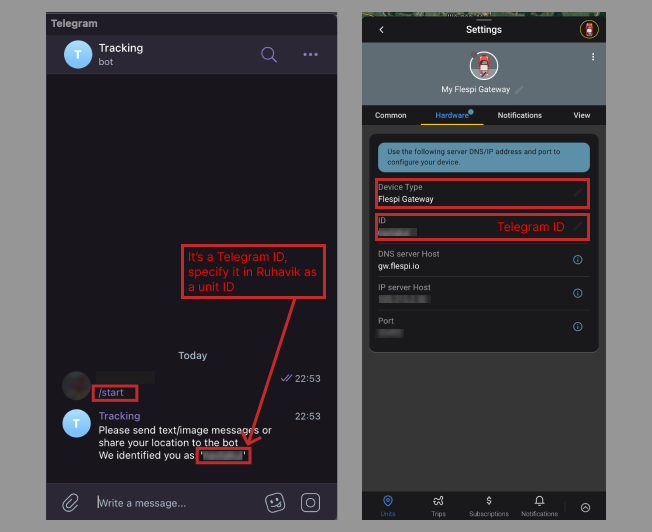Open the vertical dots menu on unit banner
The image size is (652, 532).
click(x=593, y=57)
